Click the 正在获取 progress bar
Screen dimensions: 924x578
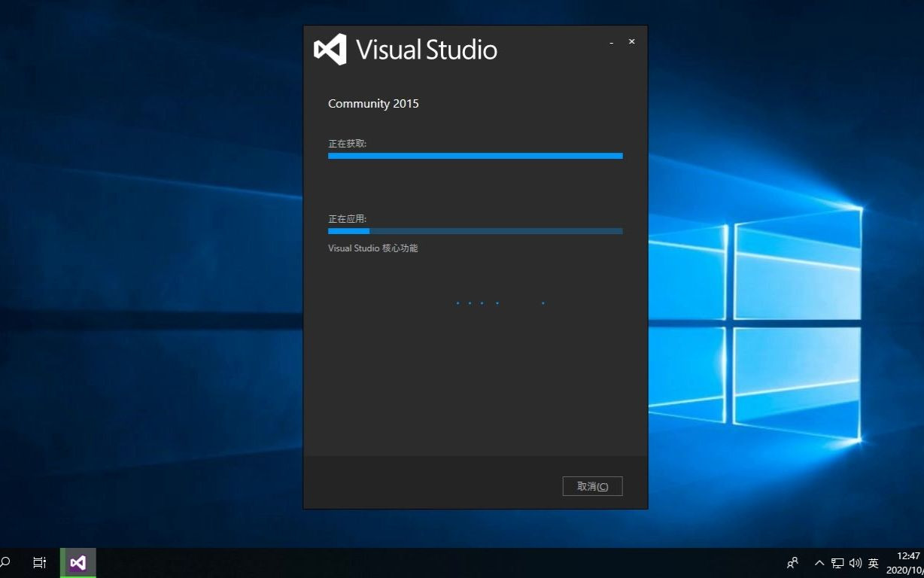pos(475,156)
